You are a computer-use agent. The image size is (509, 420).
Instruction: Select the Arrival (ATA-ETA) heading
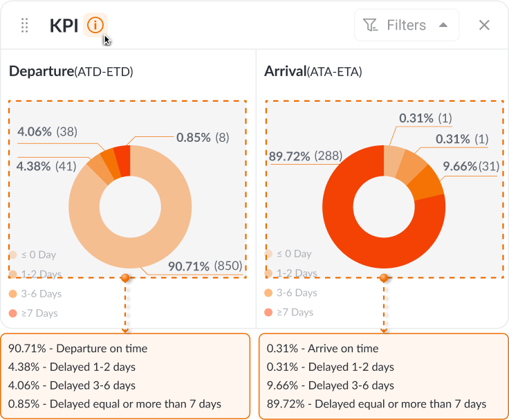click(x=313, y=71)
